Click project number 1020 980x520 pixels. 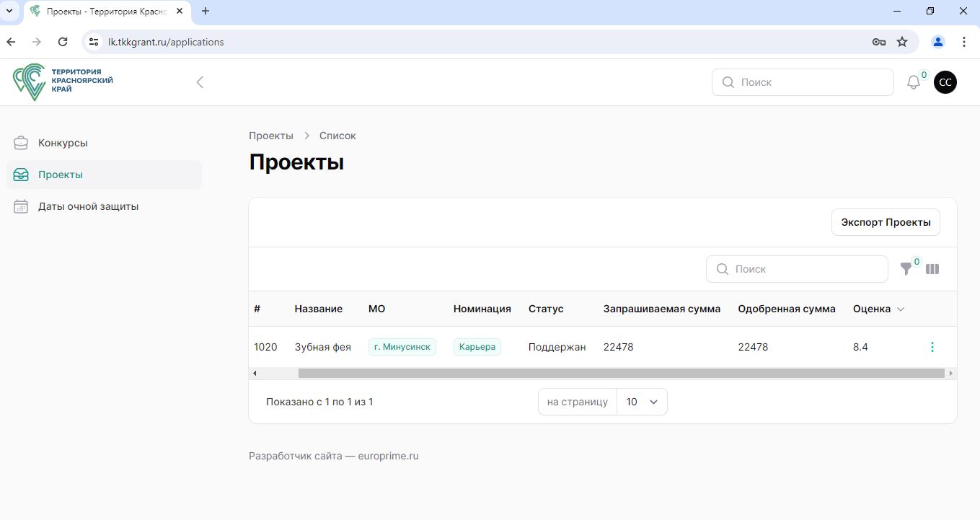(x=265, y=347)
